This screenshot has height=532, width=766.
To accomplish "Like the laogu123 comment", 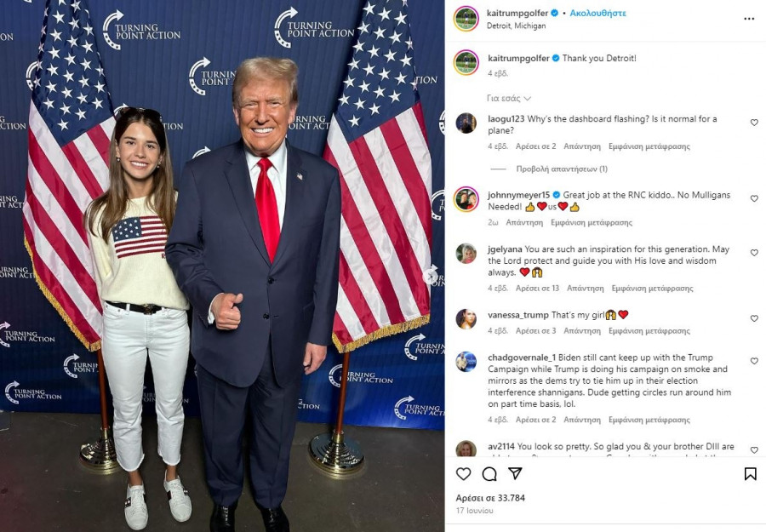I will tap(754, 123).
